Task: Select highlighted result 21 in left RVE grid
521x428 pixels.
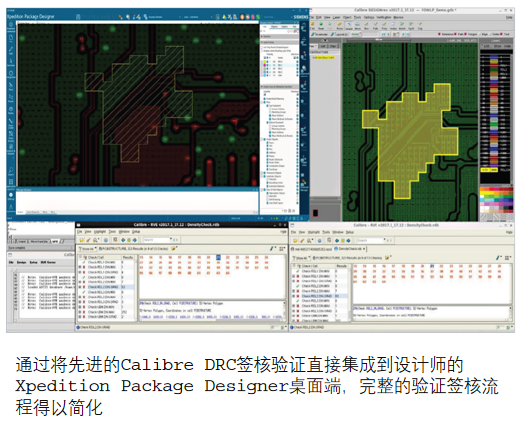Action: tap(218, 257)
